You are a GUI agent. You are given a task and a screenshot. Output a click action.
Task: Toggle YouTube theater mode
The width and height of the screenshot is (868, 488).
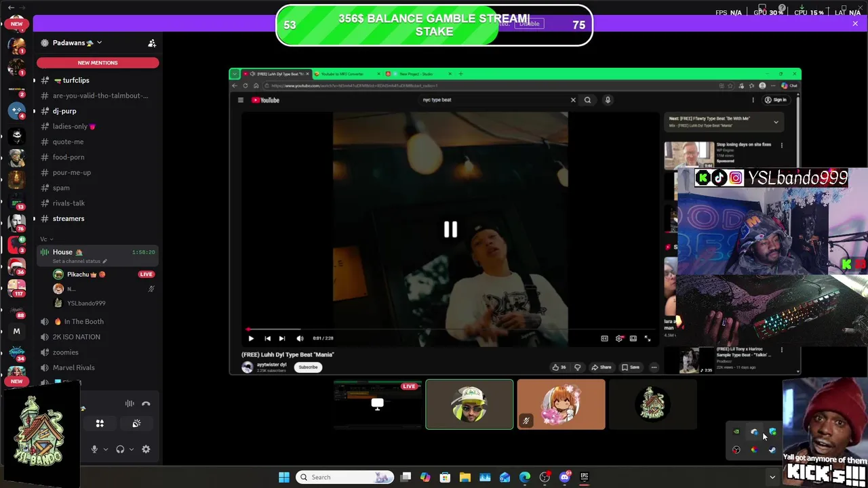tap(633, 338)
